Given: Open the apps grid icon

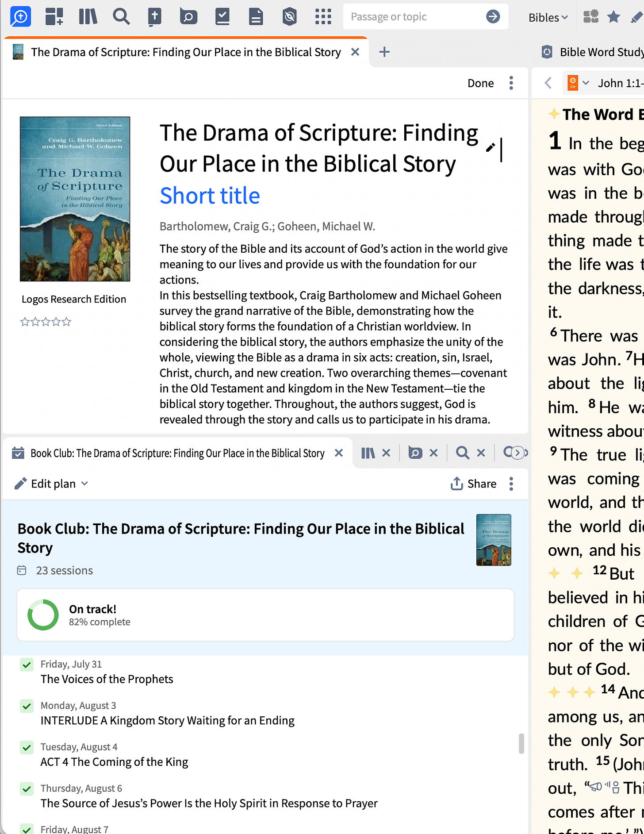Looking at the screenshot, I should (323, 17).
